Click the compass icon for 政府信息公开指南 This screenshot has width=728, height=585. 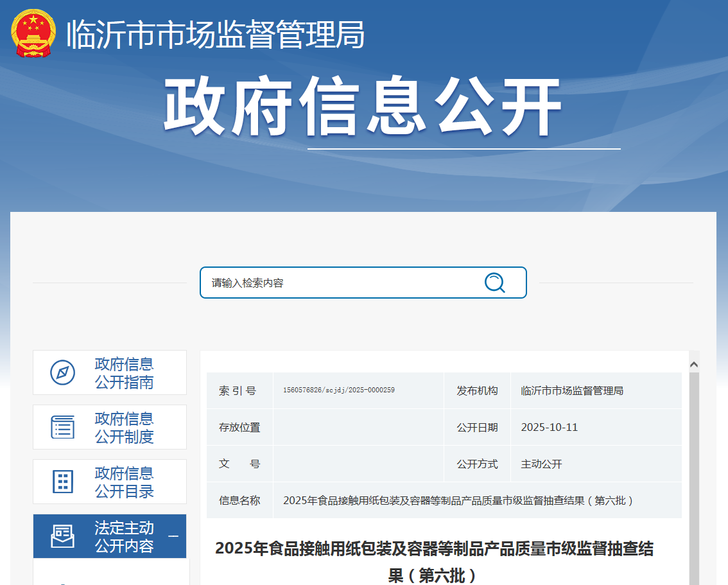(x=63, y=372)
